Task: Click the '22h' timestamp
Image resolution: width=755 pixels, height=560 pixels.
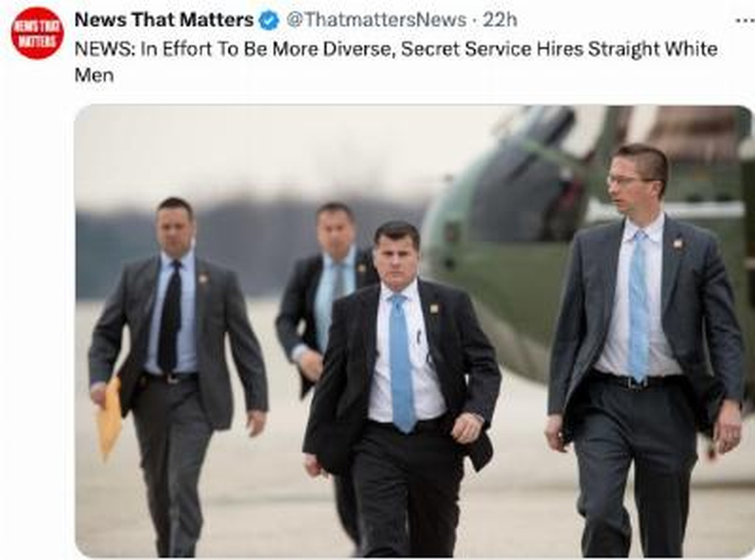Action: pos(501,20)
